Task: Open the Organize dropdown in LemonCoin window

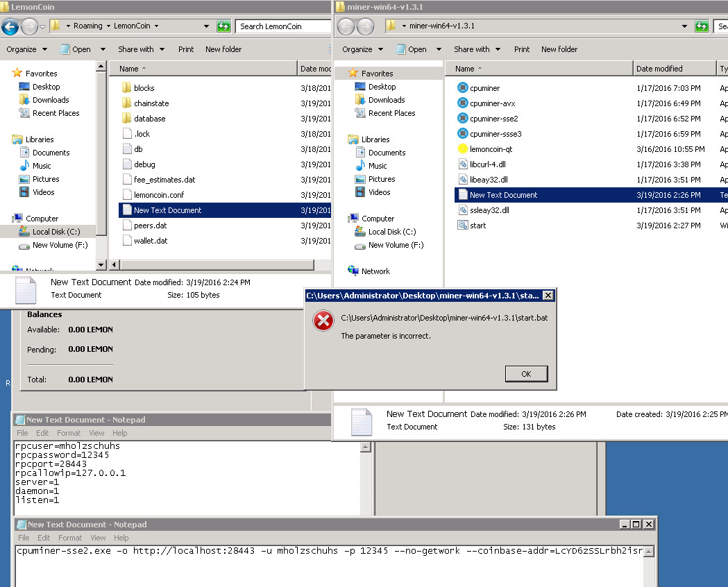Action: [27, 49]
